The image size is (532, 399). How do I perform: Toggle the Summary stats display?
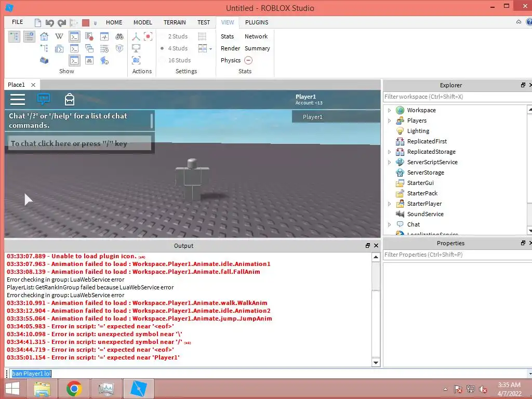pyautogui.click(x=257, y=48)
